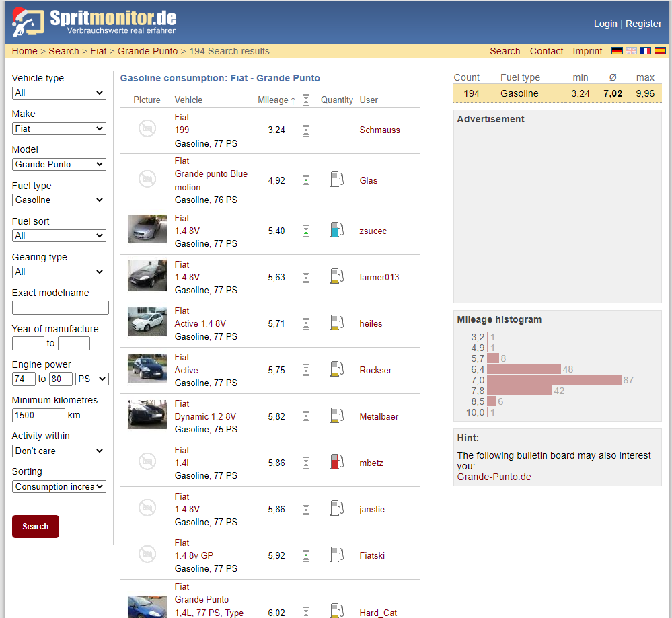The image size is (672, 618).
Task: Click the consumption bar icon for zsucec
Action: 306,231
